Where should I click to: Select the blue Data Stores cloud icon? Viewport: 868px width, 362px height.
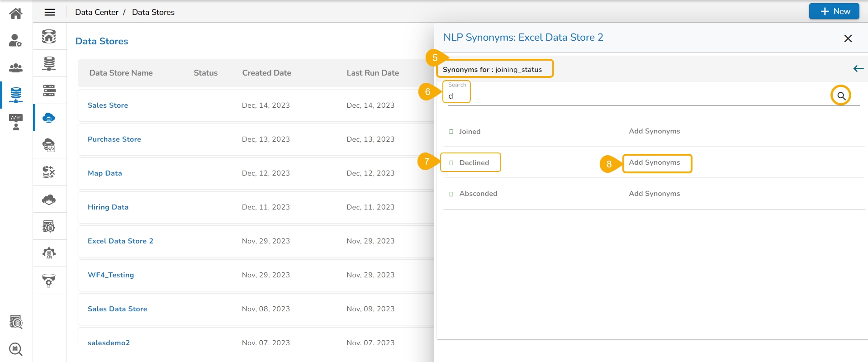pos(49,118)
